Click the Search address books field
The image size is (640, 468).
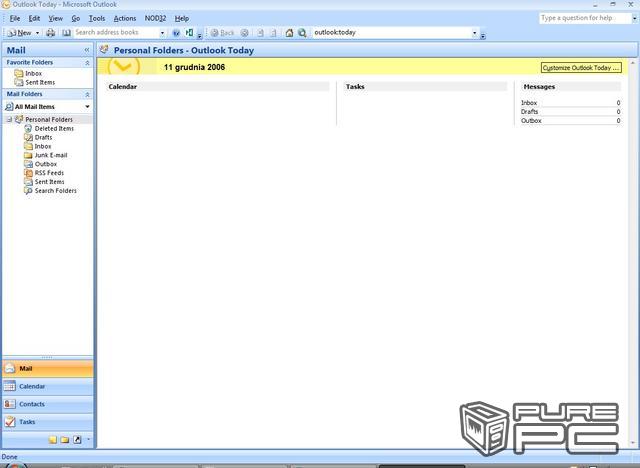pos(116,32)
